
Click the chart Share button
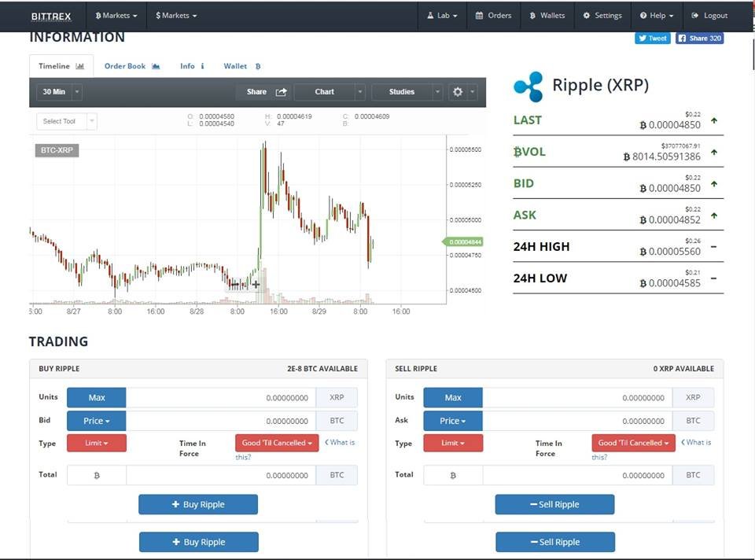click(x=267, y=91)
